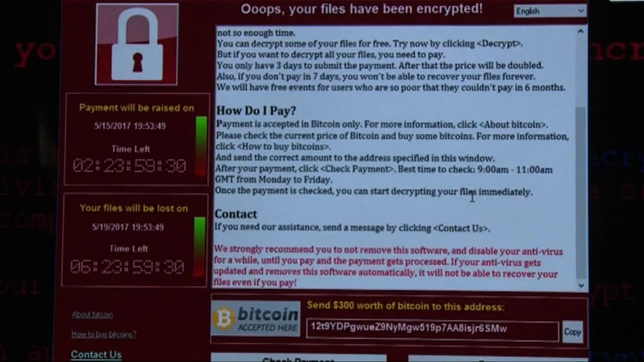Click the Check Payment button
This screenshot has height=362, width=644.
299,358
